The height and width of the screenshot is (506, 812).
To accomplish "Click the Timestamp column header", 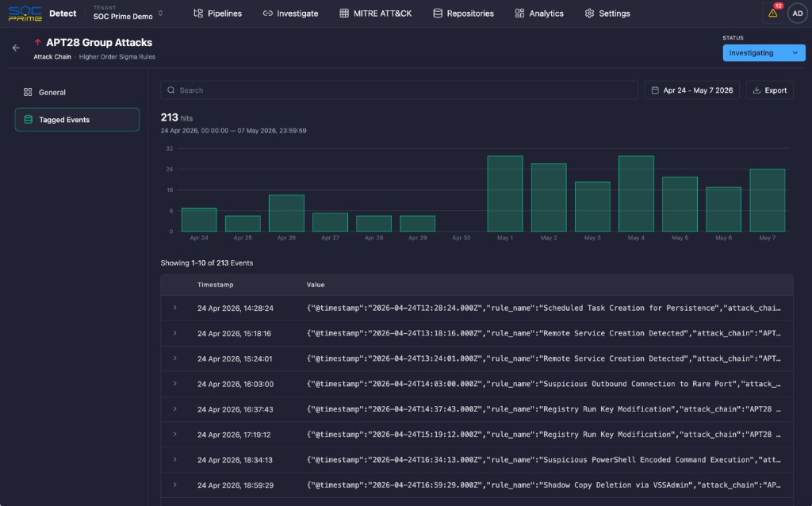I will (216, 285).
